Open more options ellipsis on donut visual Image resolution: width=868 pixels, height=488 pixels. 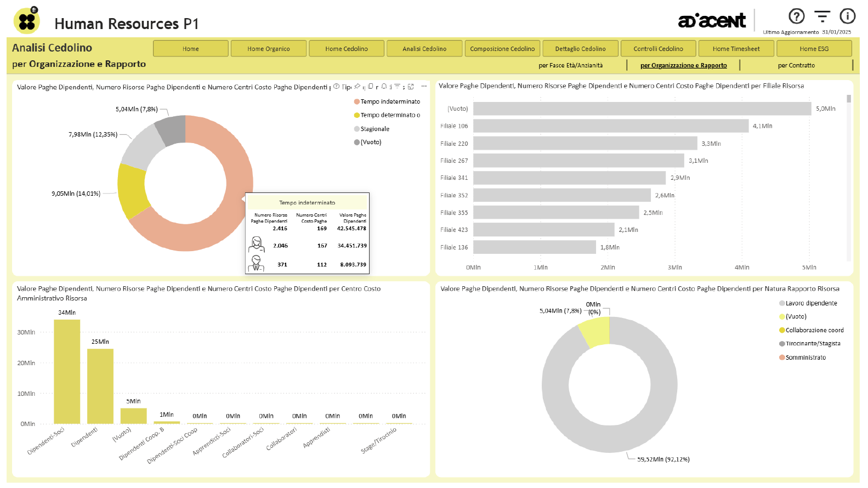pos(424,87)
